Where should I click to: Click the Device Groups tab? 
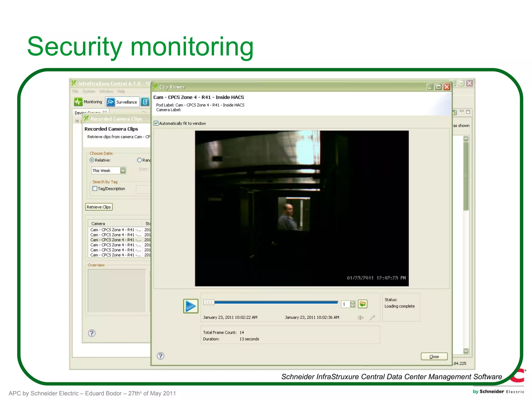[x=90, y=112]
